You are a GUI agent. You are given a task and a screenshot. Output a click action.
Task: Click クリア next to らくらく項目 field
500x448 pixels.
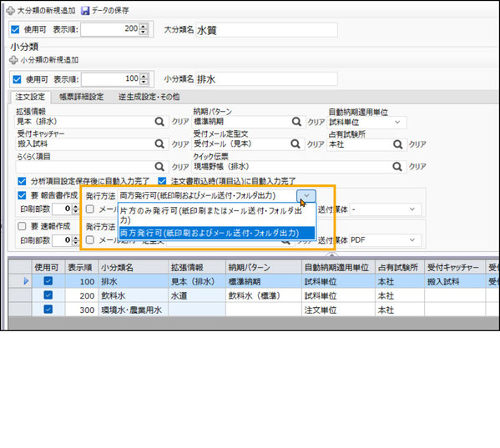pyautogui.click(x=180, y=167)
